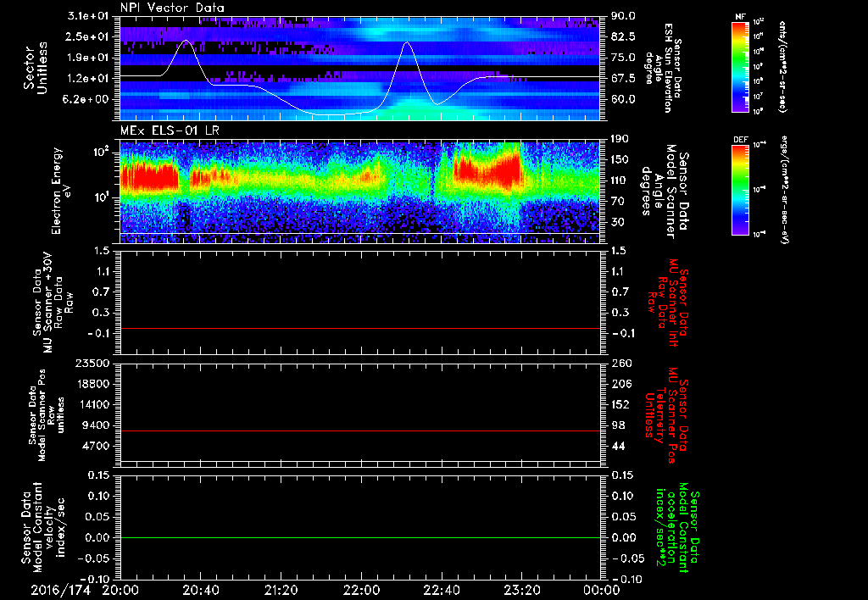868x600 pixels.
Task: Click the red line in the MU Scanner +30V panel
Action: point(359,328)
